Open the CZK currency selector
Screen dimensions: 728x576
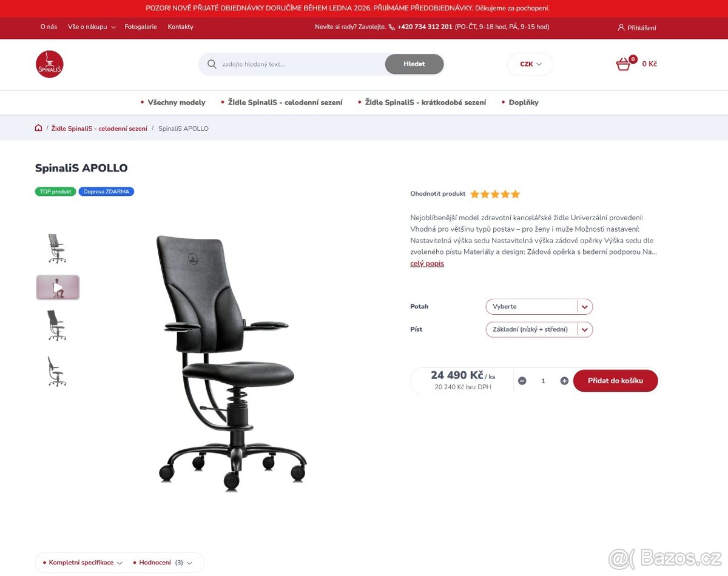pyautogui.click(x=530, y=64)
